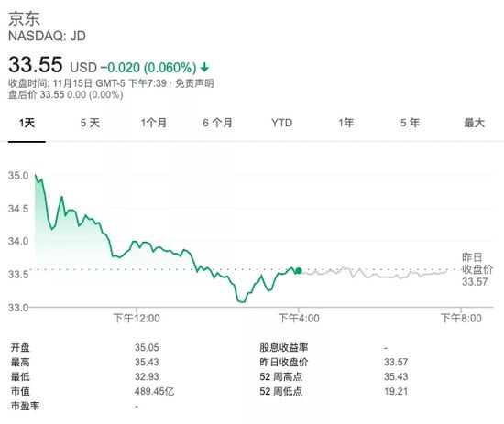
Task: Click the 下午8:00 axis label
Action: (x=461, y=319)
